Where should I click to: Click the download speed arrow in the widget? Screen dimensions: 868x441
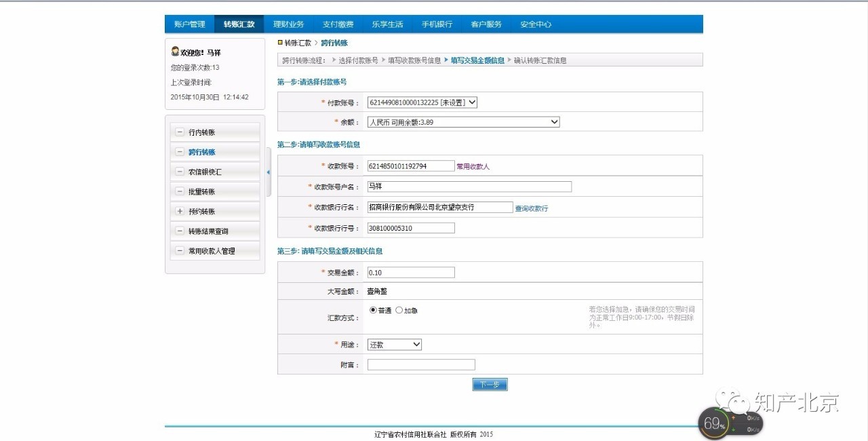[733, 429]
